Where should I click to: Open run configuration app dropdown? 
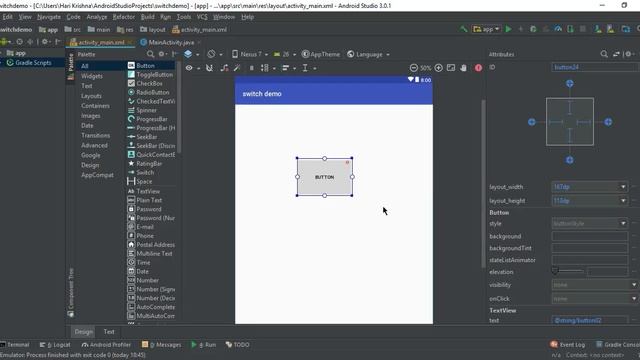[x=486, y=29]
